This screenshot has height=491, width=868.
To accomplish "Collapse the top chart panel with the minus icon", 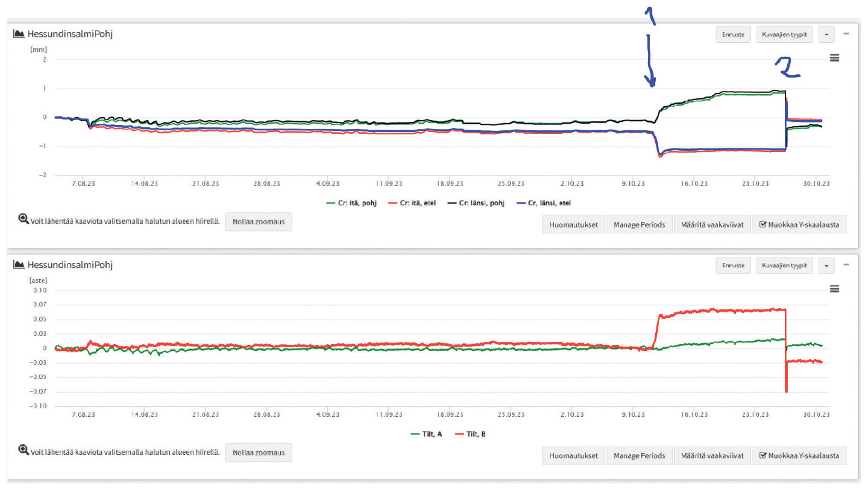I will pos(846,34).
